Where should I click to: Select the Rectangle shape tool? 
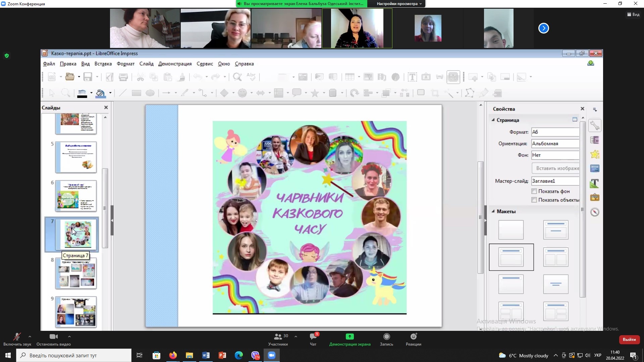[x=136, y=93]
